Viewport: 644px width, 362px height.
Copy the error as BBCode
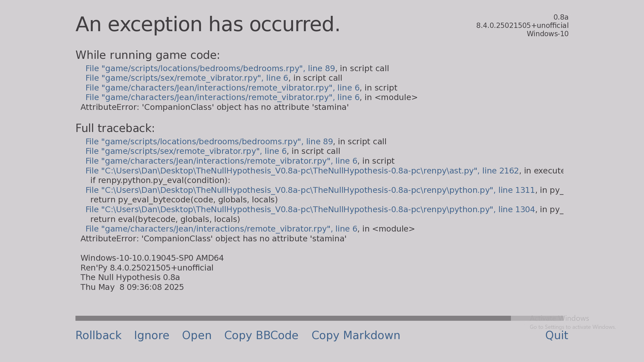pyautogui.click(x=261, y=335)
